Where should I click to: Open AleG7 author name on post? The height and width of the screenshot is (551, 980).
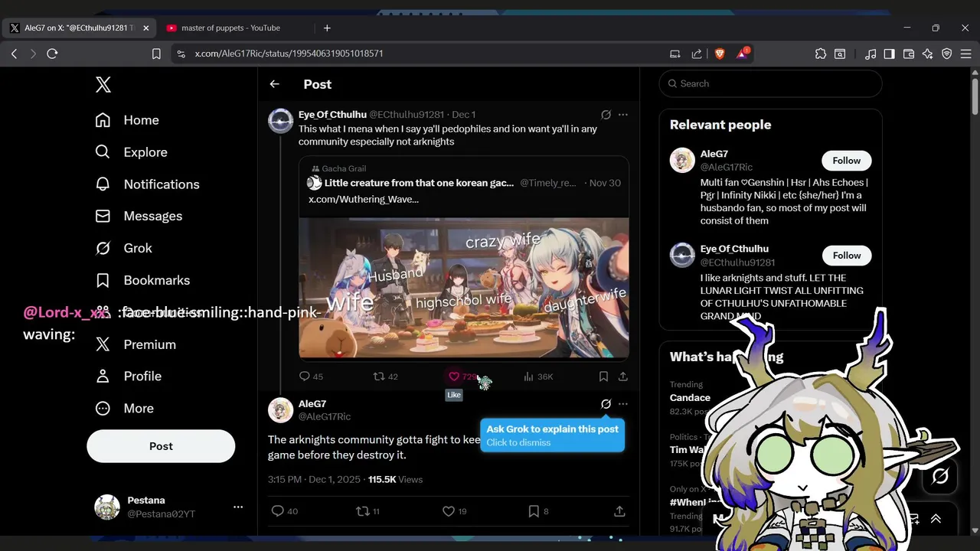pos(312,404)
